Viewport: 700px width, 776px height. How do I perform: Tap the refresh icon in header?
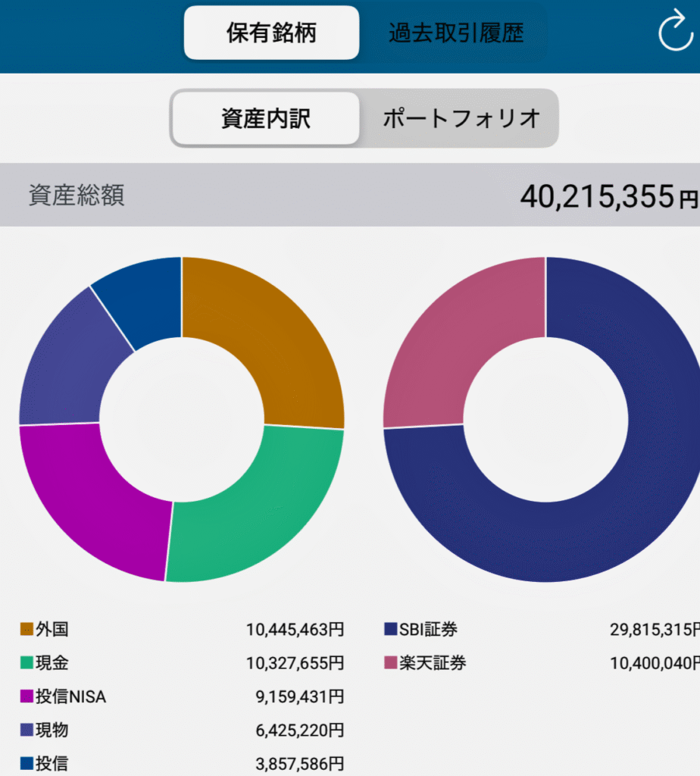(x=675, y=33)
